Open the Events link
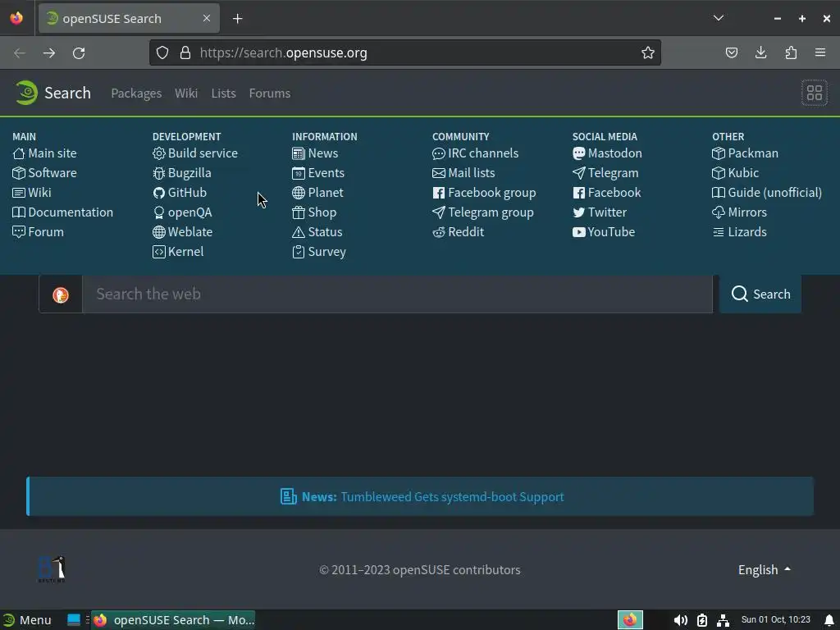The image size is (840, 630). click(x=318, y=173)
